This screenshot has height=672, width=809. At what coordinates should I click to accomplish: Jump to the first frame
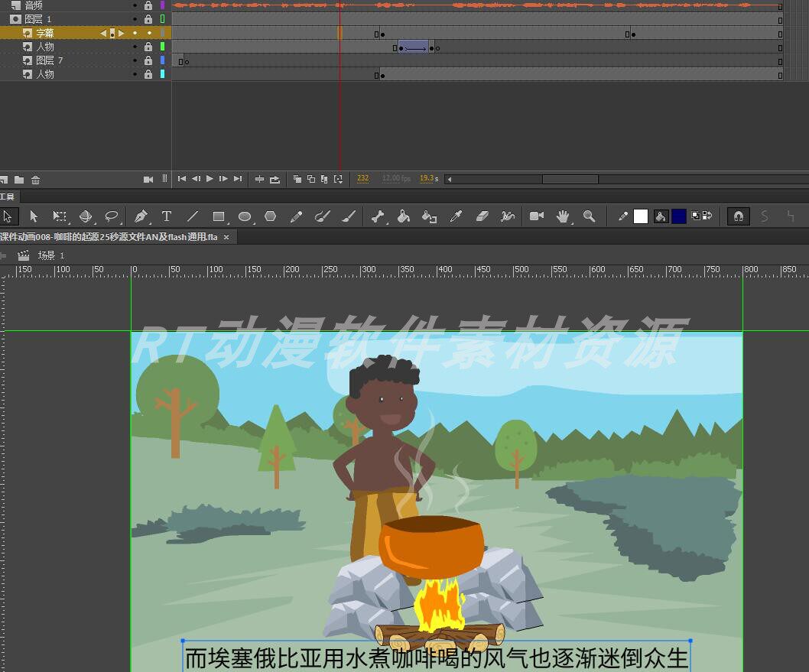[x=182, y=179]
